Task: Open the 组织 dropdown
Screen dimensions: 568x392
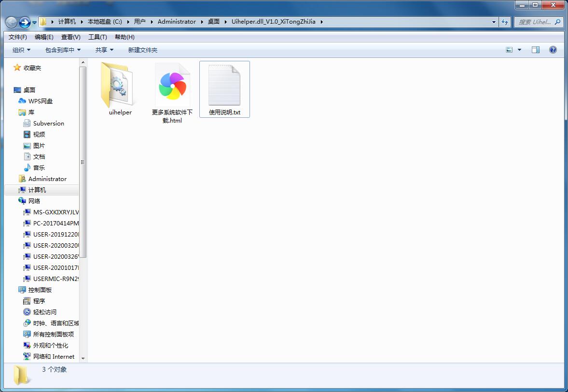Action: (x=21, y=50)
